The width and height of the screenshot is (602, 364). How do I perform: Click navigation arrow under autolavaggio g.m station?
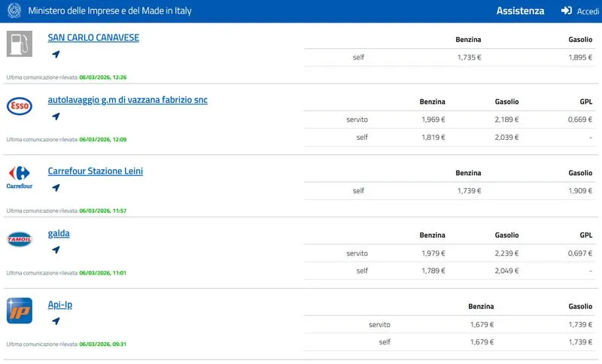tap(56, 117)
